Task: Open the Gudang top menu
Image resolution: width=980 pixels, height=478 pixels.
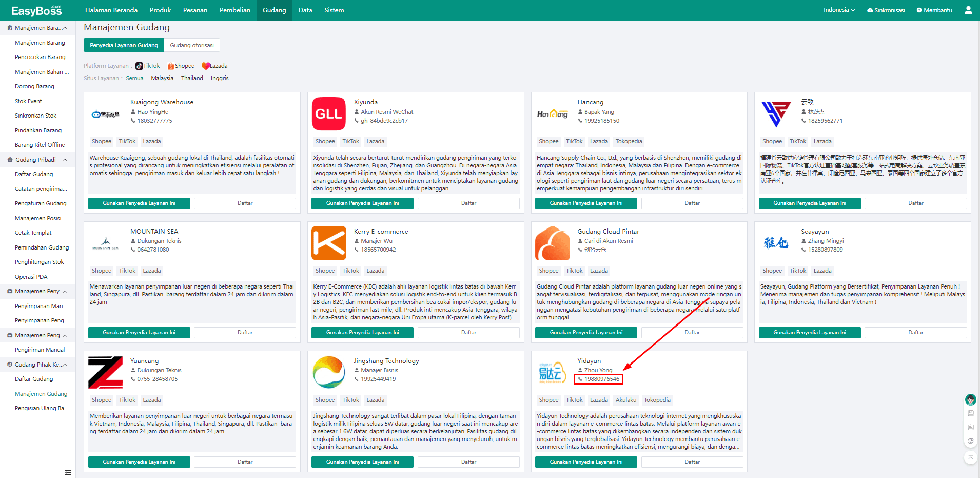Action: pyautogui.click(x=275, y=10)
